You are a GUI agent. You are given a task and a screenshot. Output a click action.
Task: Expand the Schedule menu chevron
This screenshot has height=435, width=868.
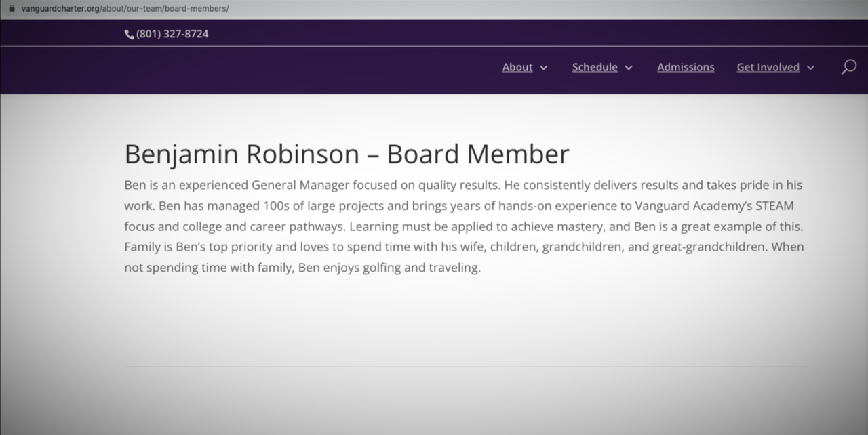click(629, 68)
